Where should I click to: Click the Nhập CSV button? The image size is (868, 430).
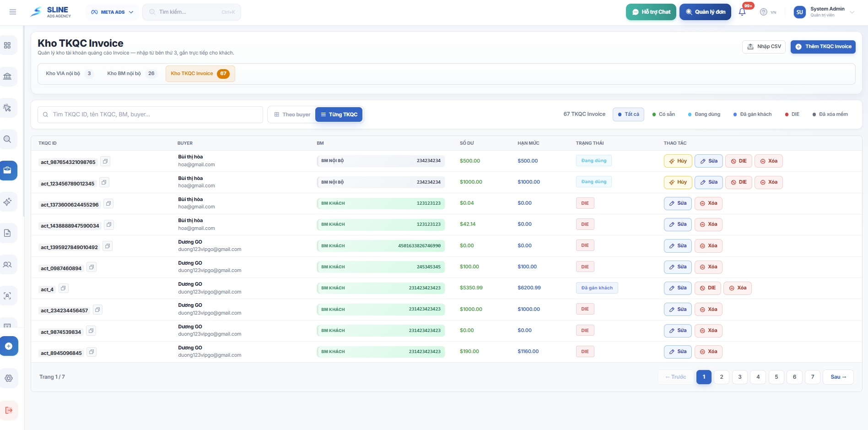(764, 47)
